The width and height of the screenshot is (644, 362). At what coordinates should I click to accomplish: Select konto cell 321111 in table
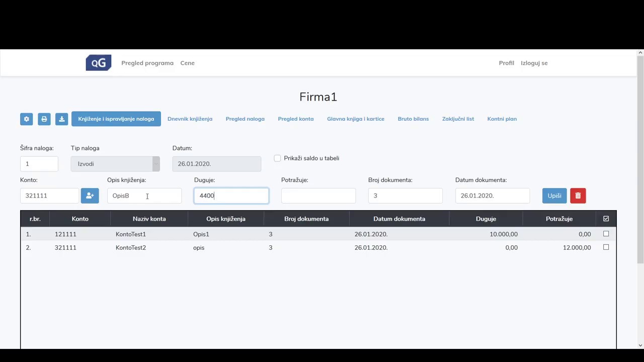pos(65,248)
